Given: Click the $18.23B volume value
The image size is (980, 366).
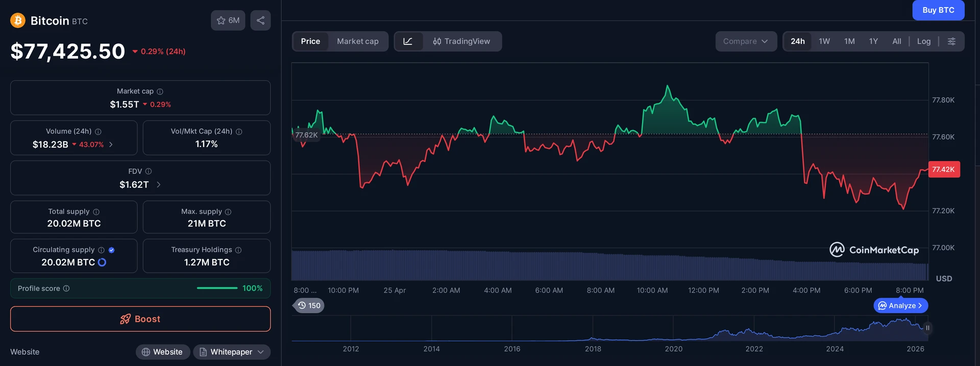Looking at the screenshot, I should (50, 145).
